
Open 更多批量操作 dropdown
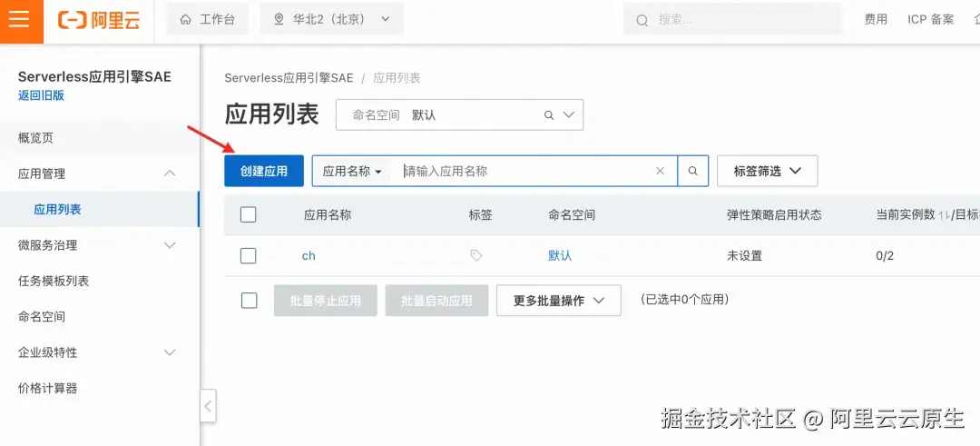tap(559, 301)
